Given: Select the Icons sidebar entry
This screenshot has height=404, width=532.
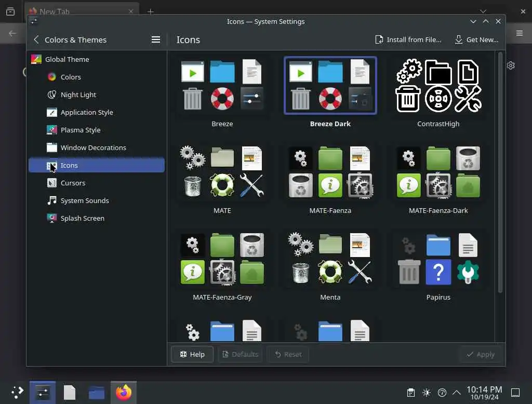Looking at the screenshot, I should click(x=96, y=165).
